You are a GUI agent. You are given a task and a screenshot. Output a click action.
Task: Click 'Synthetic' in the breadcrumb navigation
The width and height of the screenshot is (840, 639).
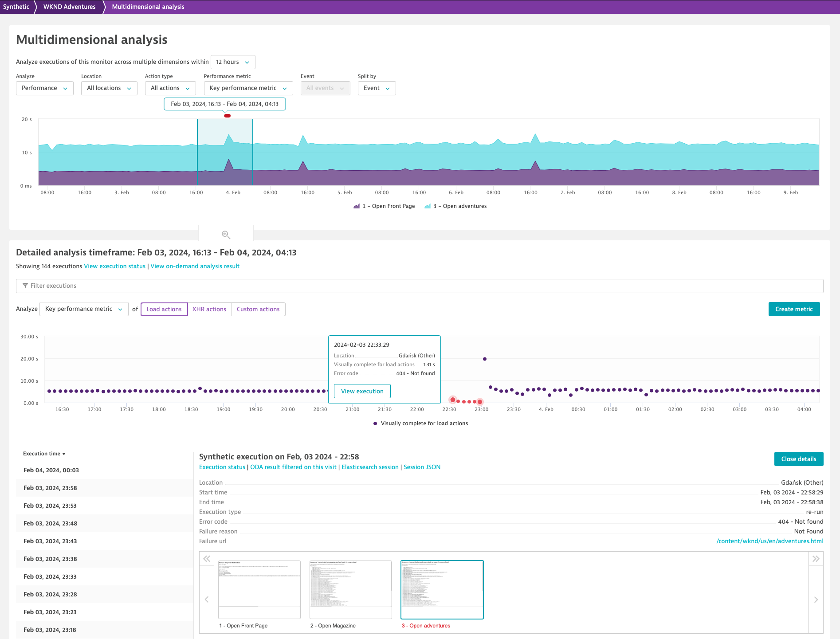pyautogui.click(x=16, y=6)
